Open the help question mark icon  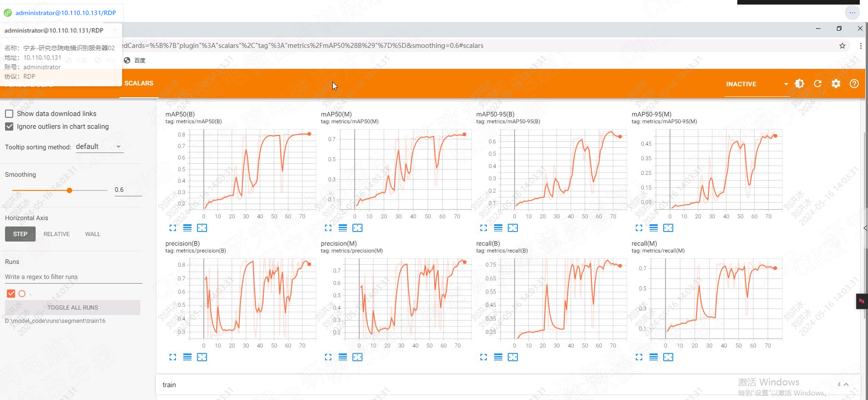pyautogui.click(x=854, y=84)
